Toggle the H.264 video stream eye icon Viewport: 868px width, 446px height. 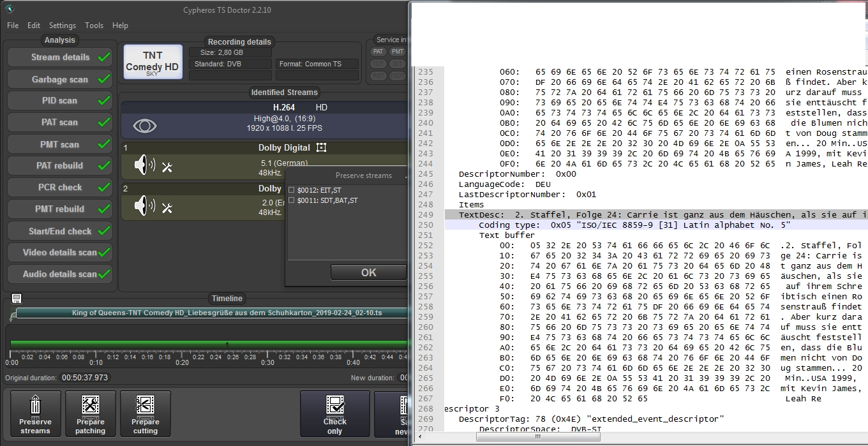tap(145, 126)
